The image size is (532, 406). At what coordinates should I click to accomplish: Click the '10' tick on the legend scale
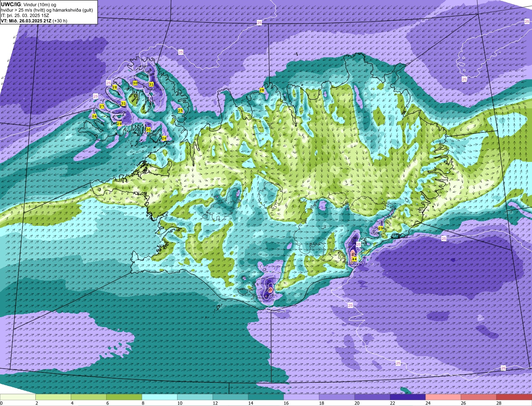pos(180,403)
